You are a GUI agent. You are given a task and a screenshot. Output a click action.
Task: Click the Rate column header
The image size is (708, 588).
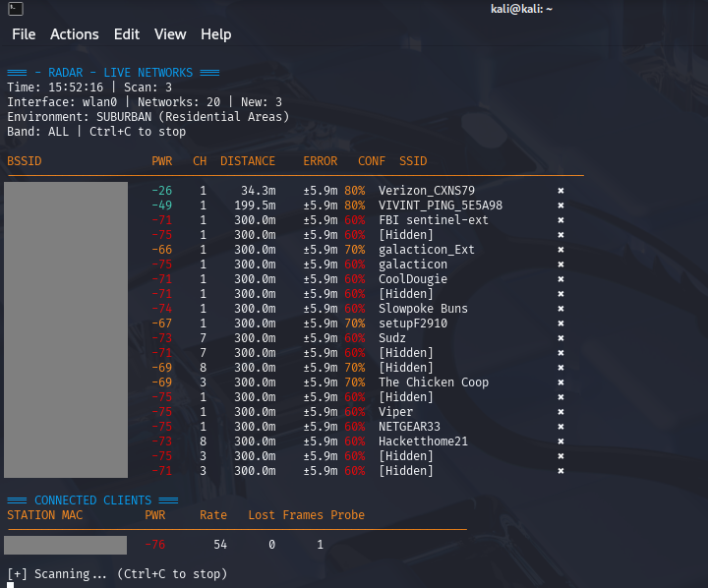(213, 515)
